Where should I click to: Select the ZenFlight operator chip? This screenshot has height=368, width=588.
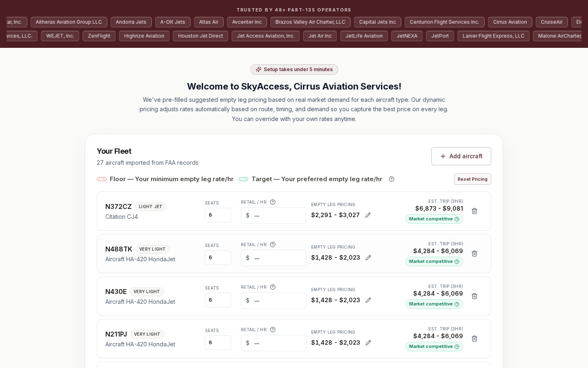point(99,36)
